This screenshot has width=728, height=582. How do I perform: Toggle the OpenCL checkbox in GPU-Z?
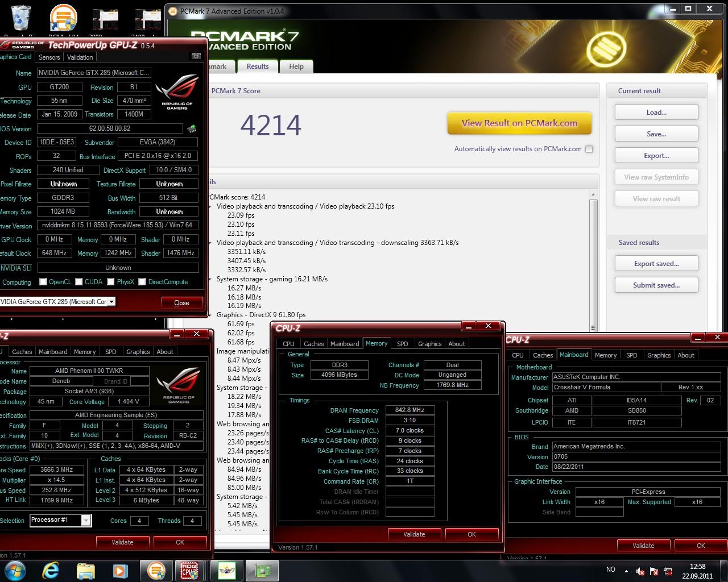(x=43, y=282)
